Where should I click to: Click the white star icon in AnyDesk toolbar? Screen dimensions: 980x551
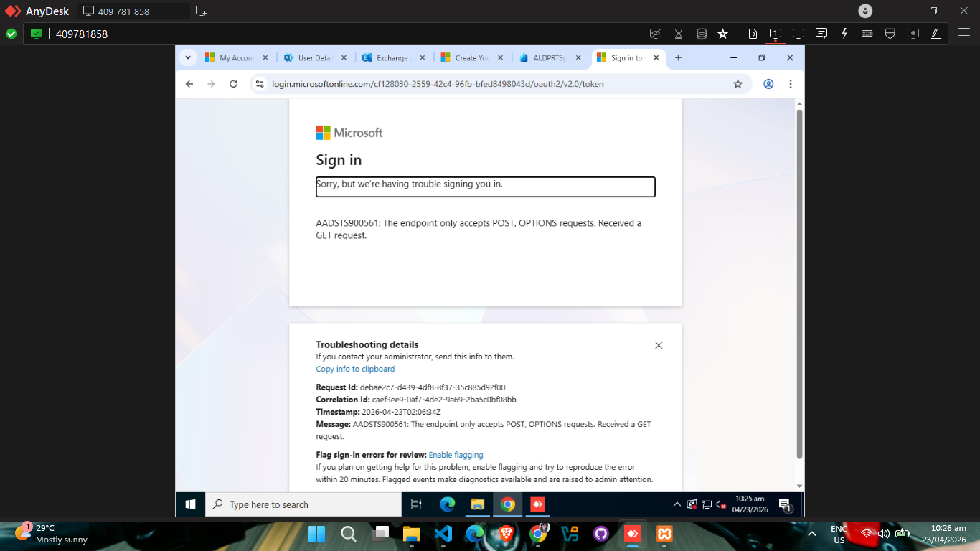coord(723,34)
